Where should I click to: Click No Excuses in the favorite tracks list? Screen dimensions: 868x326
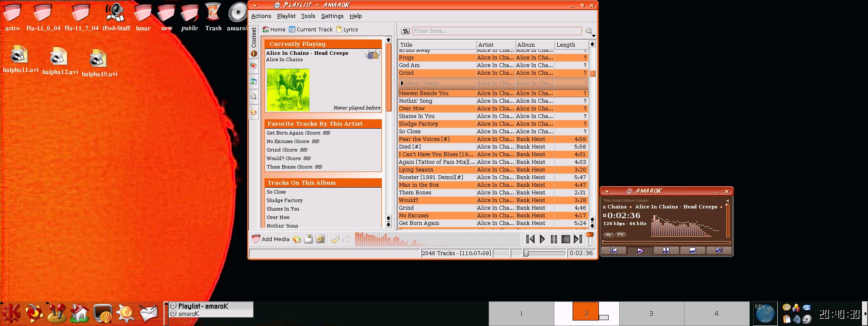tap(279, 141)
